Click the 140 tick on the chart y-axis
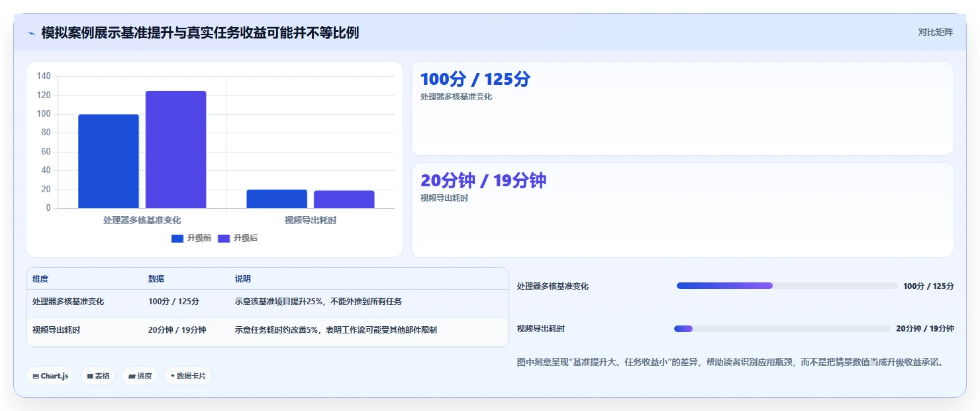 44,76
